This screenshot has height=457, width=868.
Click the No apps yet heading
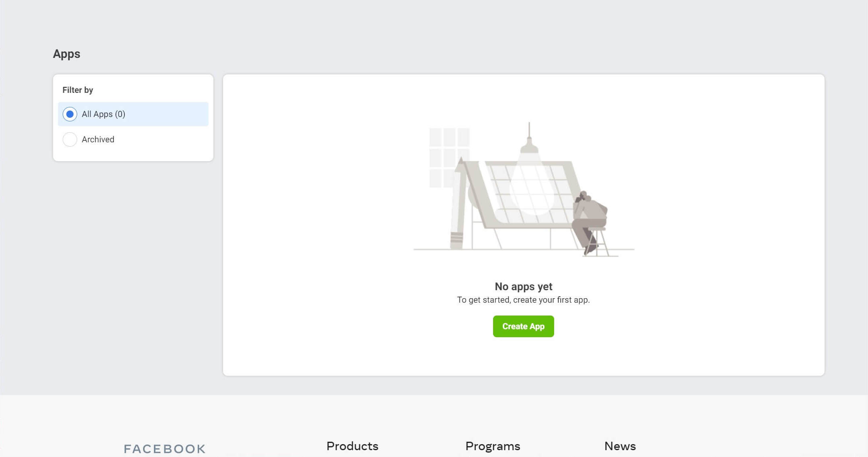pyautogui.click(x=523, y=287)
